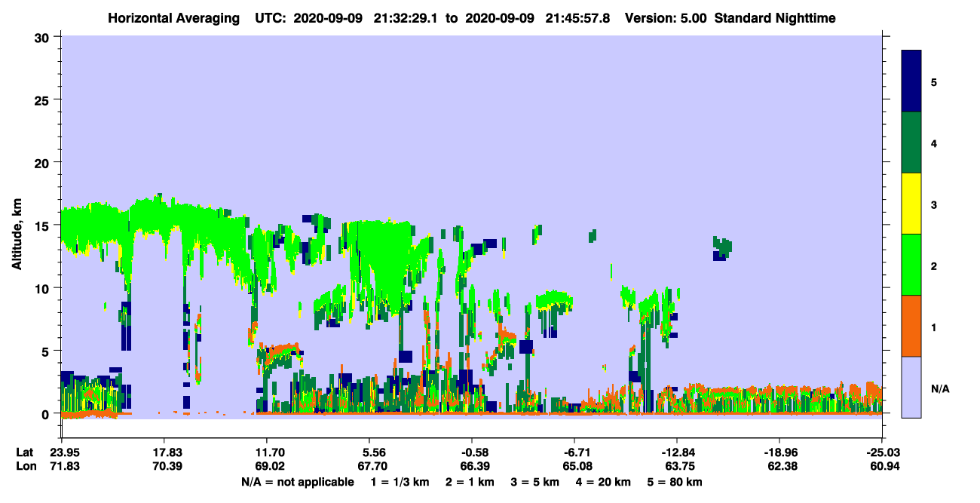Click the 'Lon' row label
This screenshot has width=980, height=503.
point(25,466)
